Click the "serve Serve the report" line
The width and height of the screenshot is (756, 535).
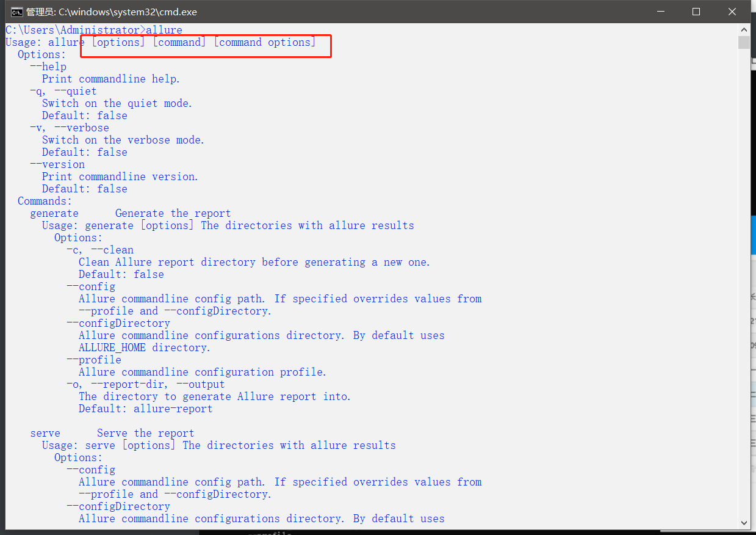[x=112, y=433]
